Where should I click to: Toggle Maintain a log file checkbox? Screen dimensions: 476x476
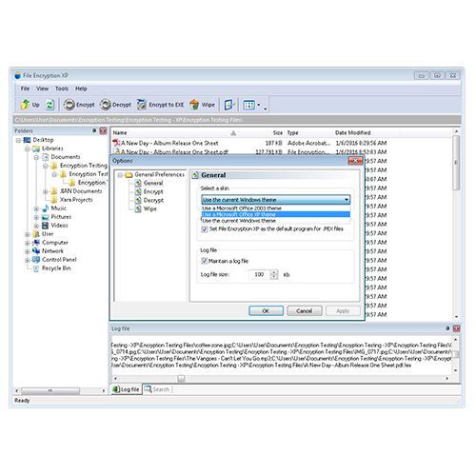coord(205,261)
